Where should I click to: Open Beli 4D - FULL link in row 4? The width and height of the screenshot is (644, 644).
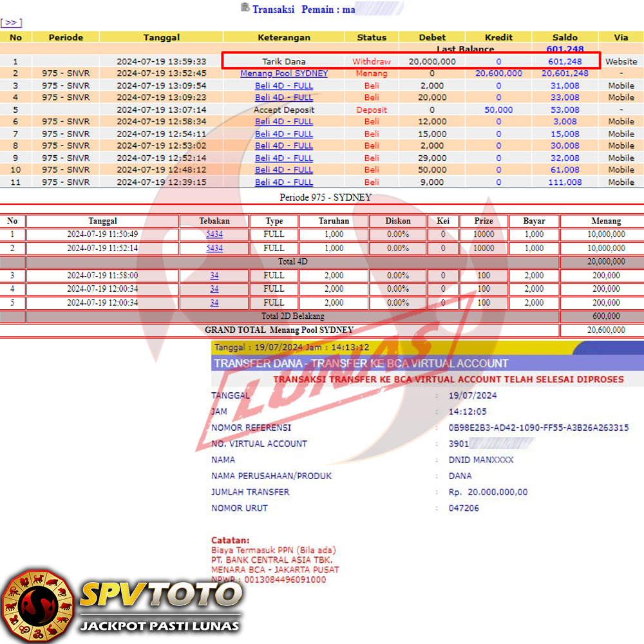click(284, 97)
